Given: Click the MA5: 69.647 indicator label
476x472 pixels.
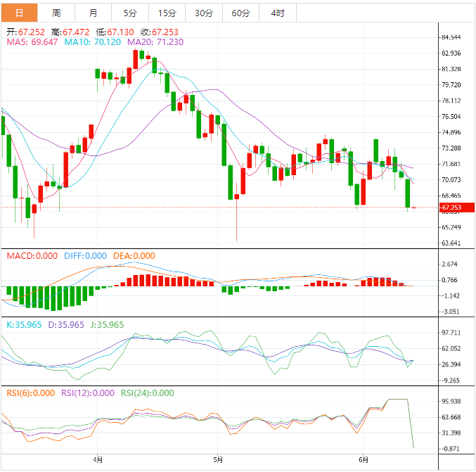Looking at the screenshot, I should (32, 42).
